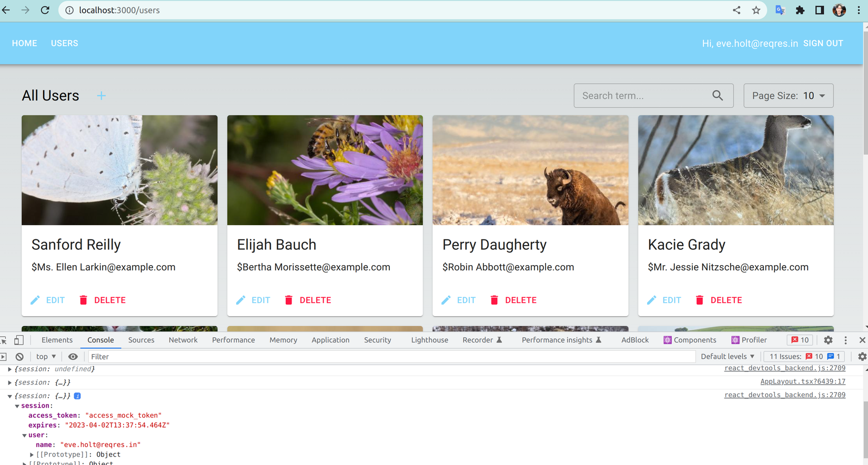Click the browser forward arrow

pyautogui.click(x=25, y=10)
